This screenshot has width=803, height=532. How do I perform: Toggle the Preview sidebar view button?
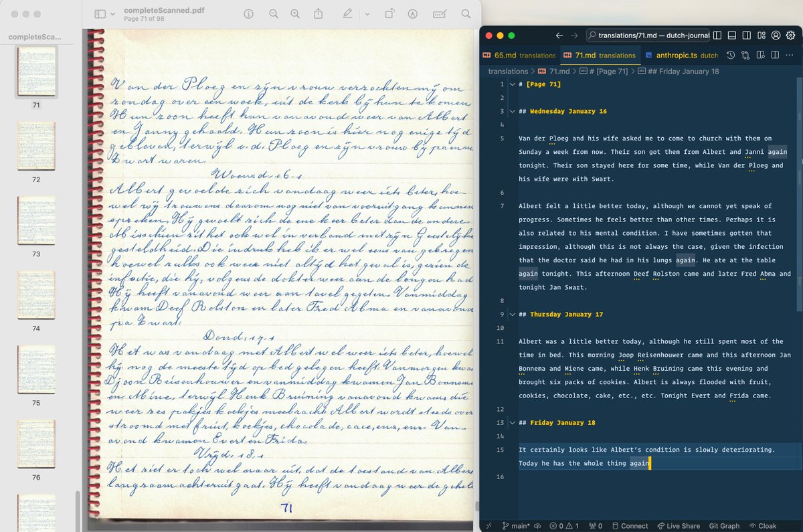pyautogui.click(x=100, y=14)
